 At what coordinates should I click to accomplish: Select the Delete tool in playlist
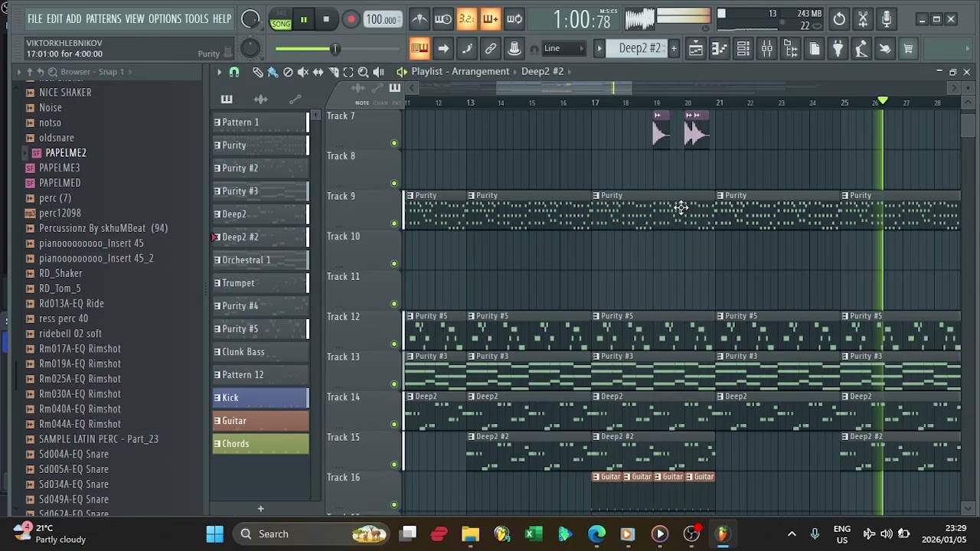coord(288,72)
